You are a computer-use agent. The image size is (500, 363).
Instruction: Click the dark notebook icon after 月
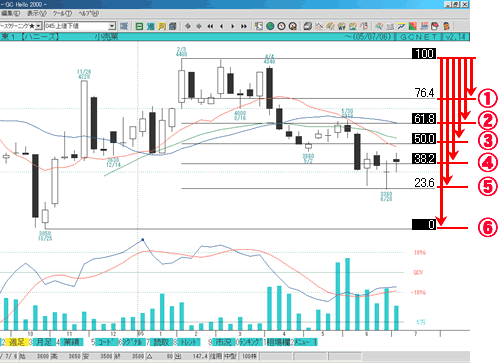(173, 26)
